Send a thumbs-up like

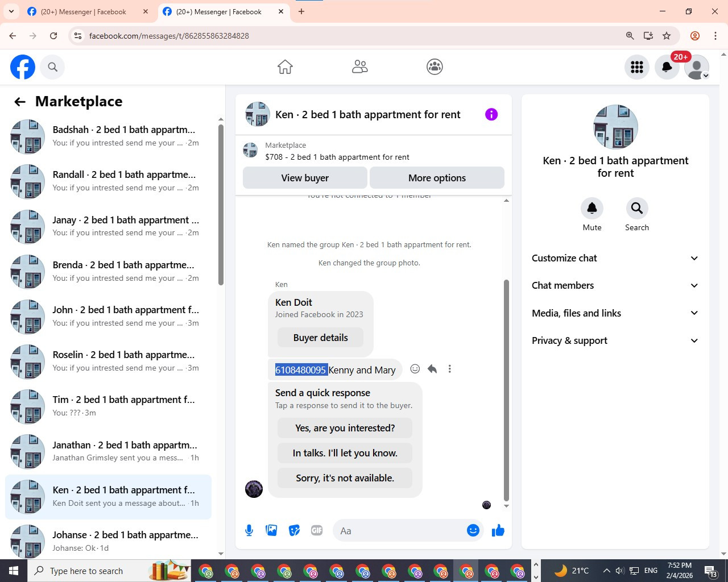point(498,530)
